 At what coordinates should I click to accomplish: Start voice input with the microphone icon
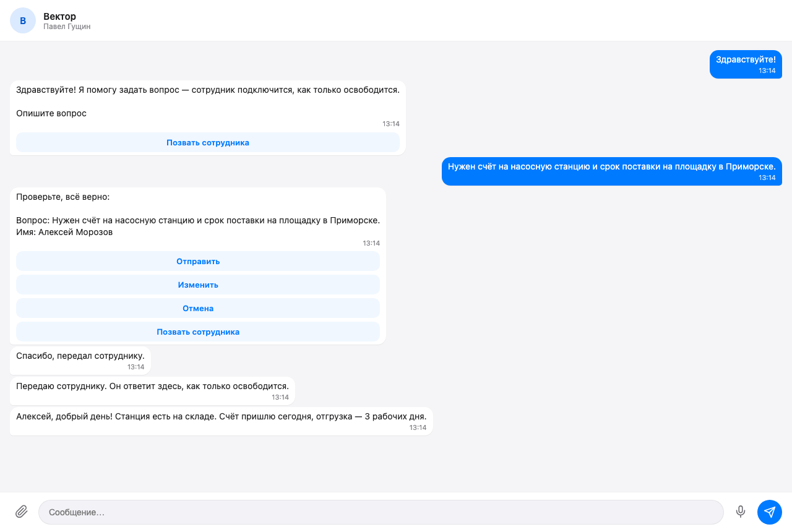tap(741, 512)
